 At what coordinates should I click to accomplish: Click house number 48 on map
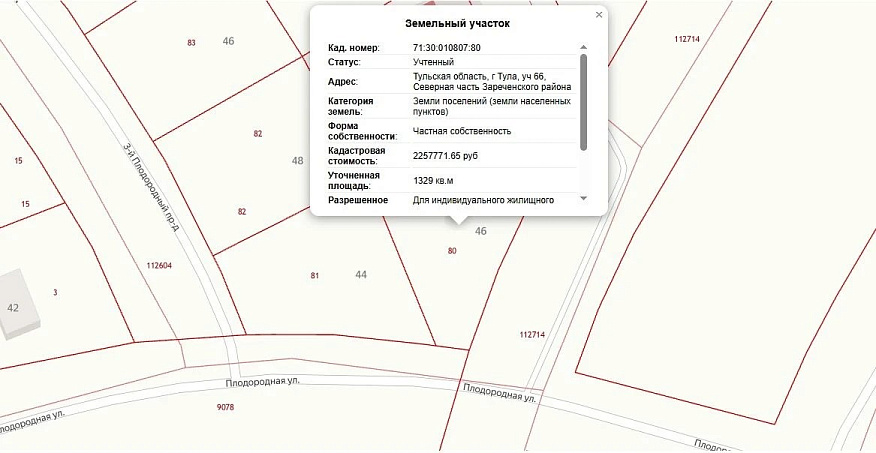[297, 161]
